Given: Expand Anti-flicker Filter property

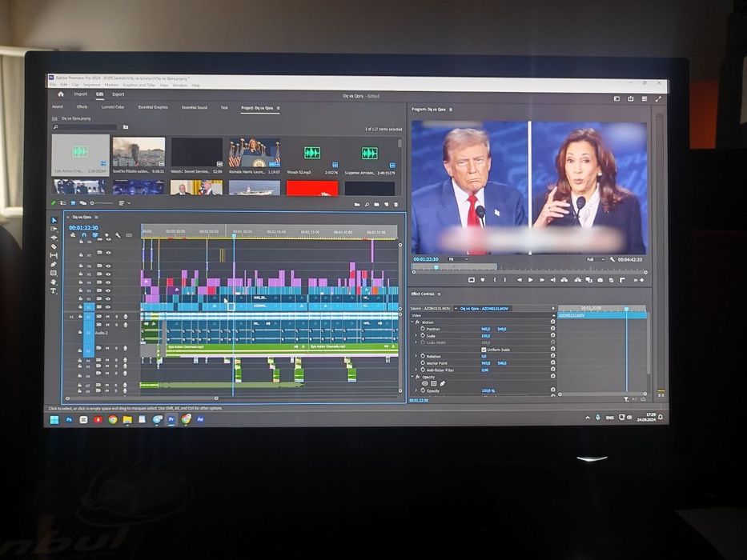Looking at the screenshot, I should [x=416, y=370].
